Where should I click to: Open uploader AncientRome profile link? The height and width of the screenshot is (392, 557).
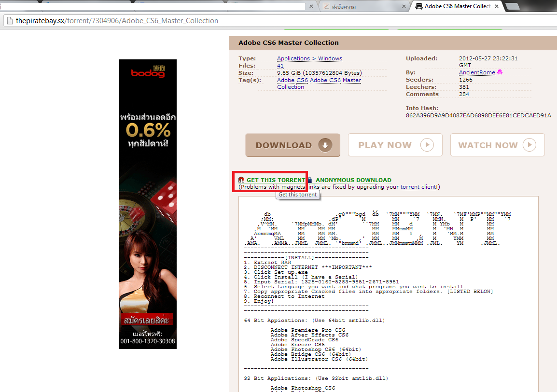point(477,72)
